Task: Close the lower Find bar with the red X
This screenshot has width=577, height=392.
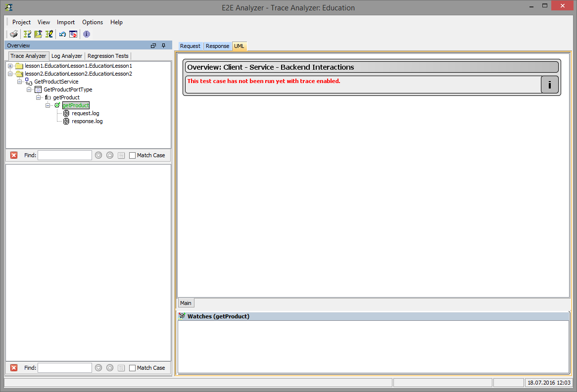Action: tap(14, 368)
